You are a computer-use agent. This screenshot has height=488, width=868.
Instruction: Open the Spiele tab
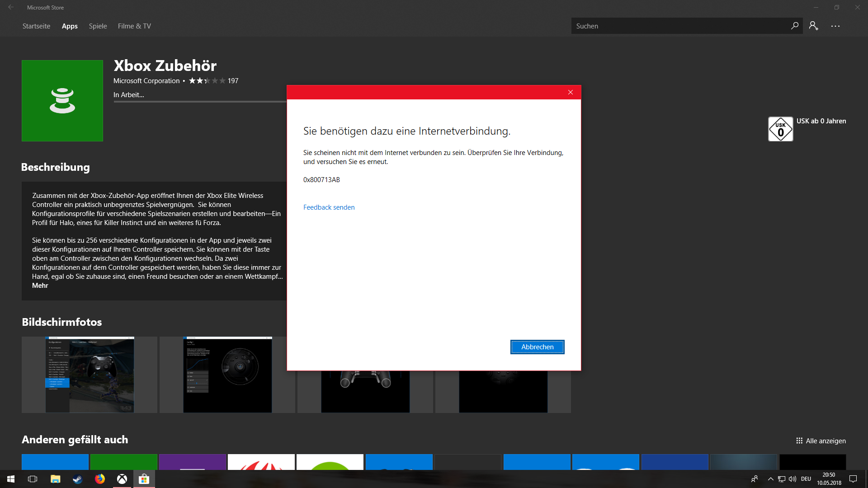click(x=98, y=26)
